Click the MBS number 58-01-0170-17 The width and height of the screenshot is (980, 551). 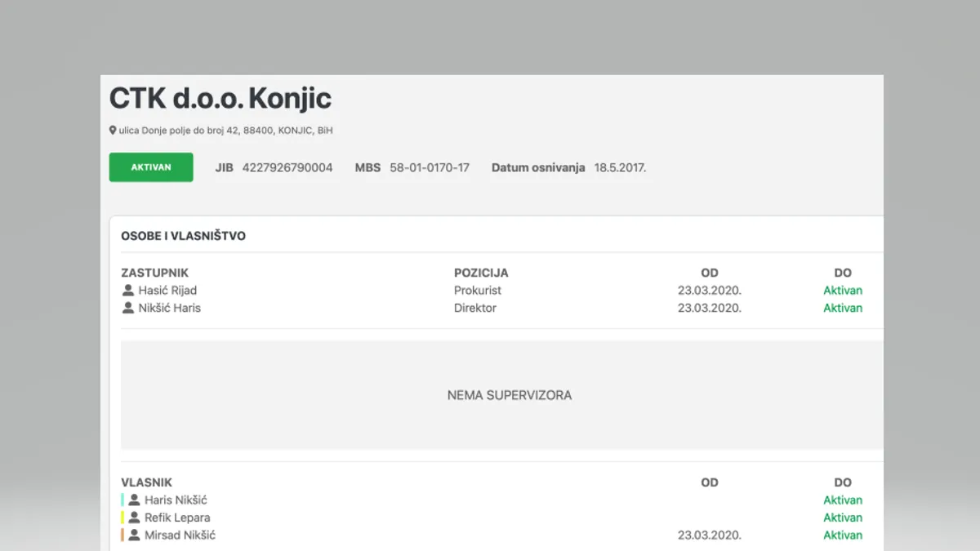tap(430, 168)
